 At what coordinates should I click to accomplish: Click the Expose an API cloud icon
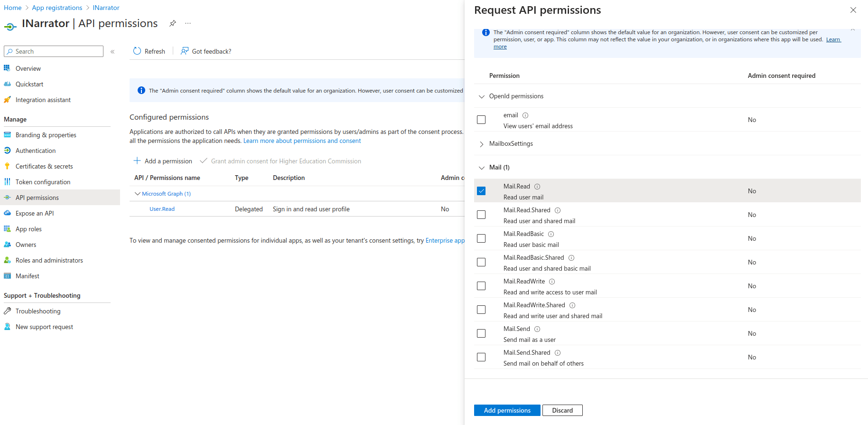7,213
